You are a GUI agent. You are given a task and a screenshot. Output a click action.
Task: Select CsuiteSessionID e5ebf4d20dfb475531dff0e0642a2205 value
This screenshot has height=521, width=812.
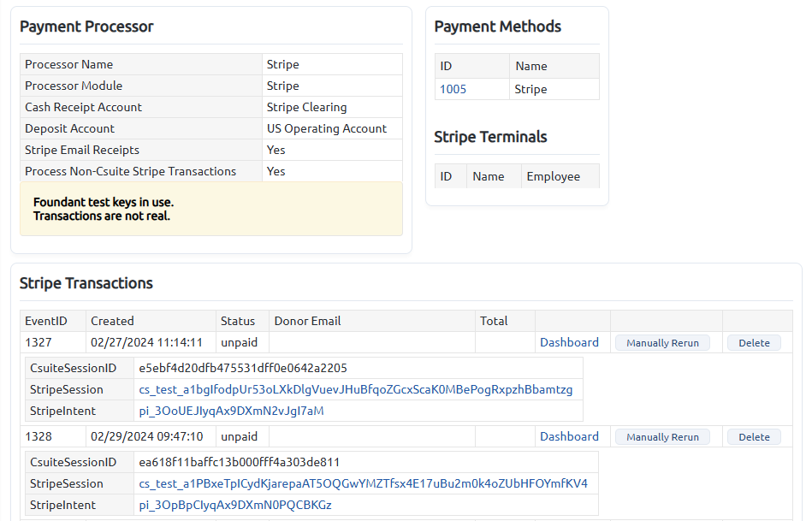click(x=243, y=368)
